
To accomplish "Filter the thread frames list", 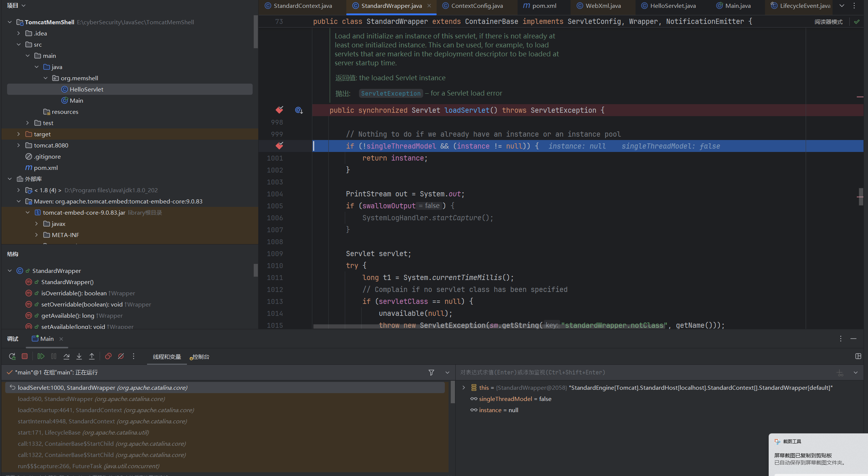I will point(431,373).
